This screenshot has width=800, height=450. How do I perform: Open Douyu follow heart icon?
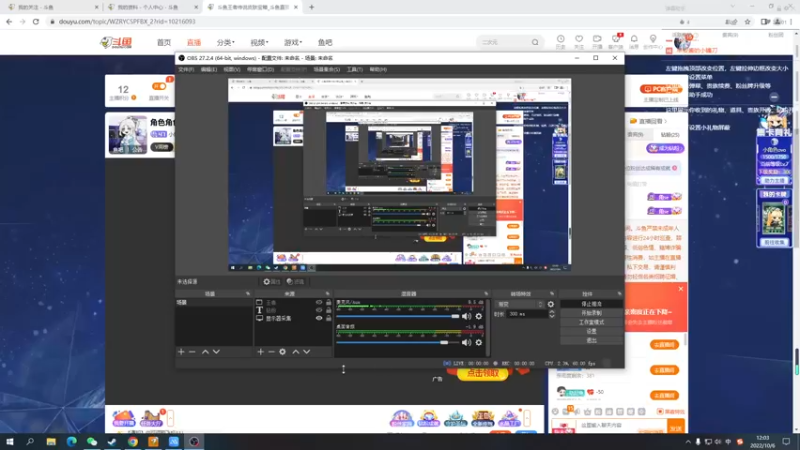click(579, 41)
